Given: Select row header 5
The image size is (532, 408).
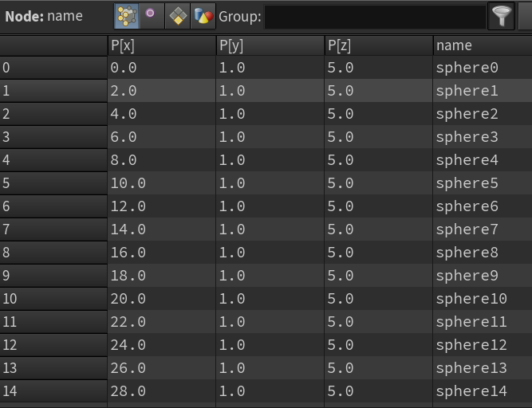Looking at the screenshot, I should click(x=53, y=183).
